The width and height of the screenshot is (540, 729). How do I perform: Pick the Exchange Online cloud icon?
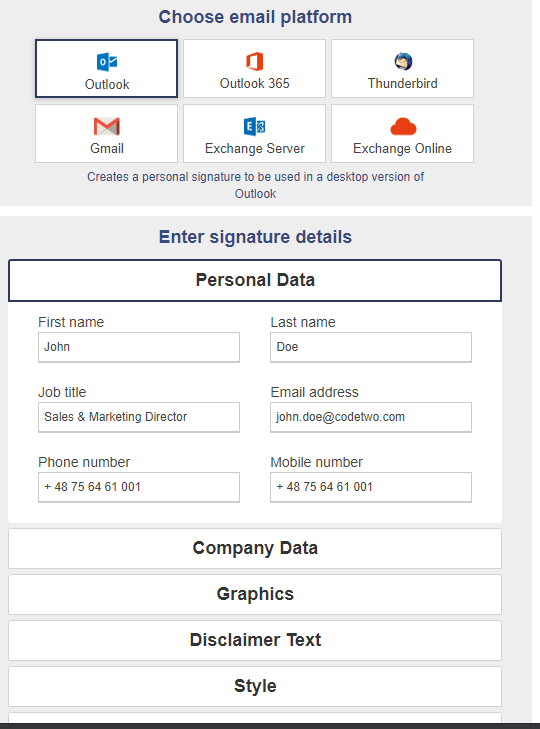403,126
